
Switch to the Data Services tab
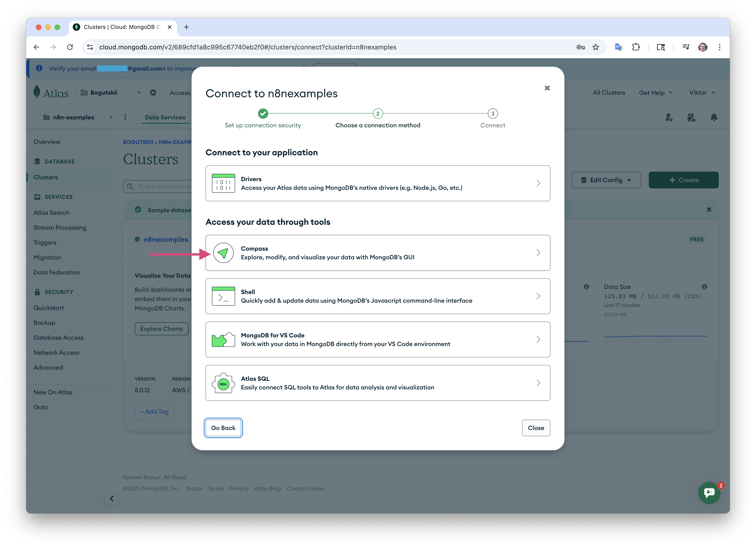pyautogui.click(x=165, y=117)
